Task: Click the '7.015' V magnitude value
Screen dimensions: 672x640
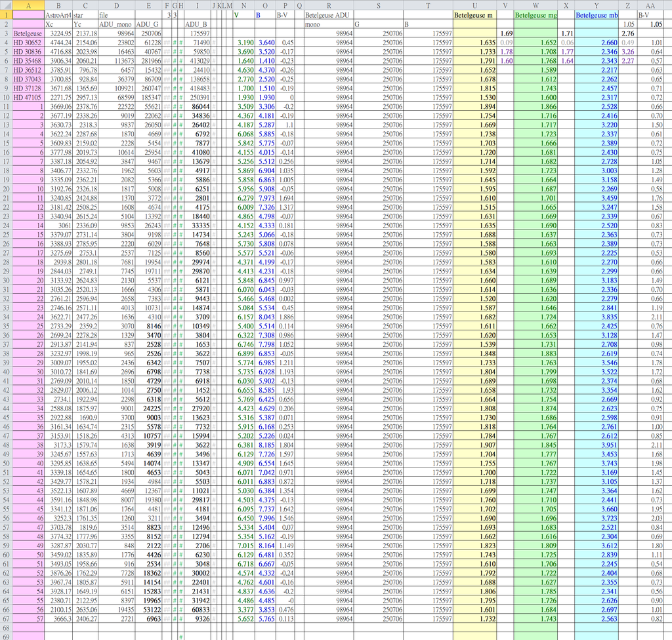Action: 244,546
